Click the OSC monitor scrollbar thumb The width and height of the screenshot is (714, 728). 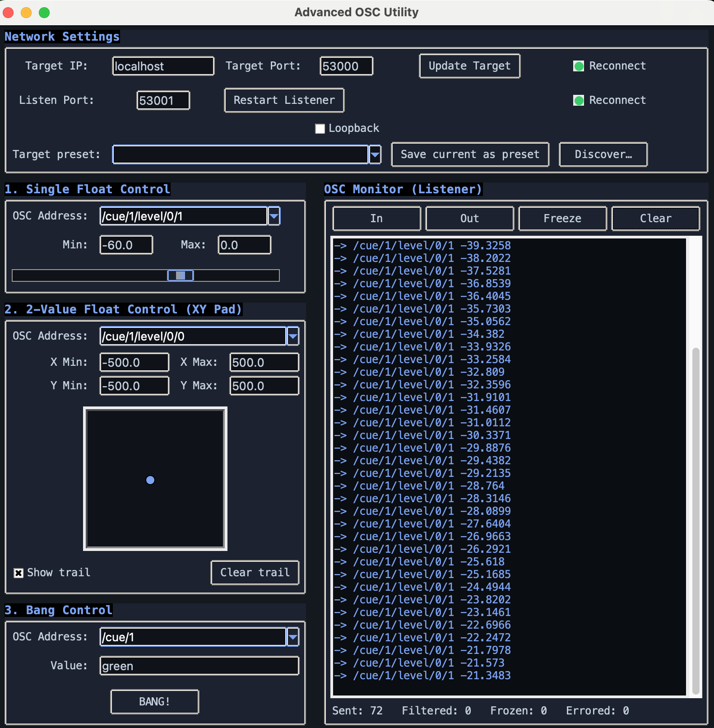(696, 521)
